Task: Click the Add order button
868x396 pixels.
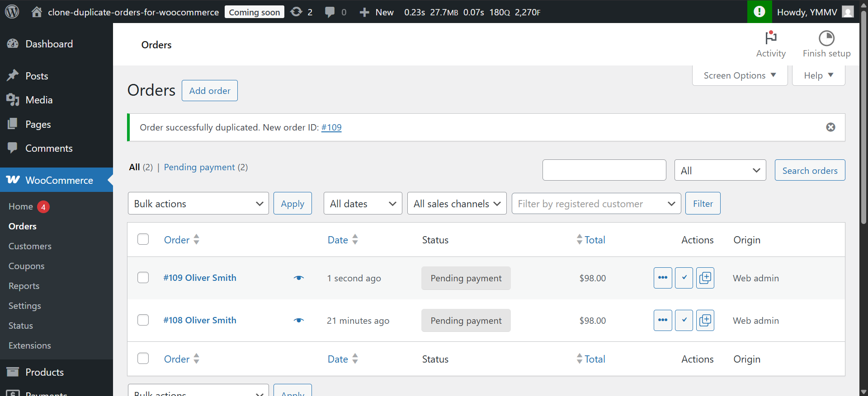Action: coord(210,90)
